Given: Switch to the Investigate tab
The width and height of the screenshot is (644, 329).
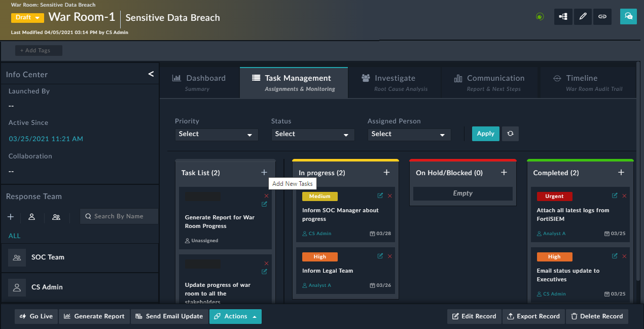Looking at the screenshot, I should point(396,82).
